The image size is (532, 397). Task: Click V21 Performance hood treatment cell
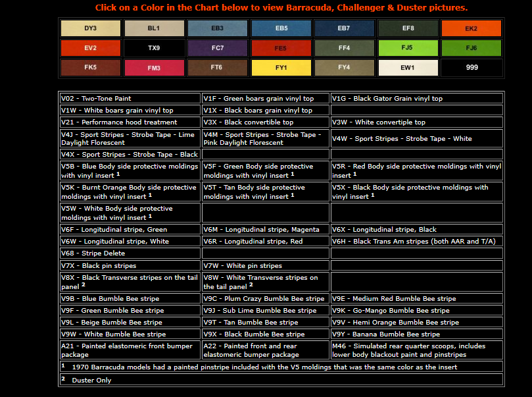130,122
